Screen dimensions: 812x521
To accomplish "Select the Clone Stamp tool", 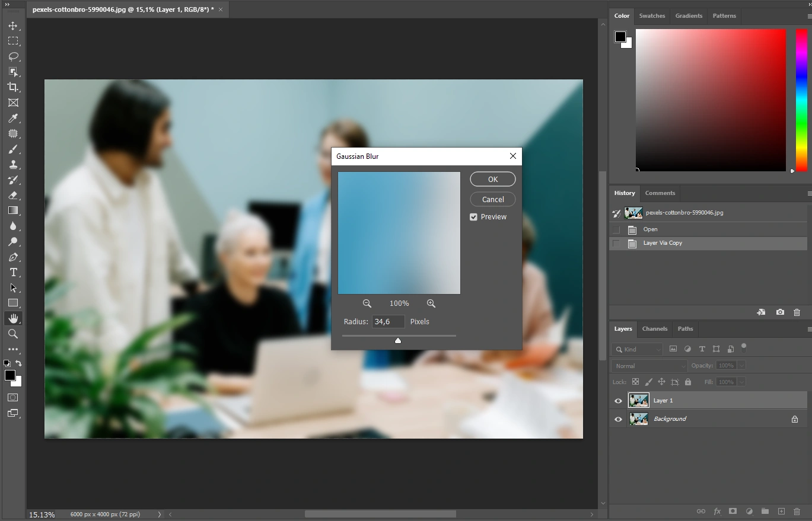I will [x=13, y=165].
